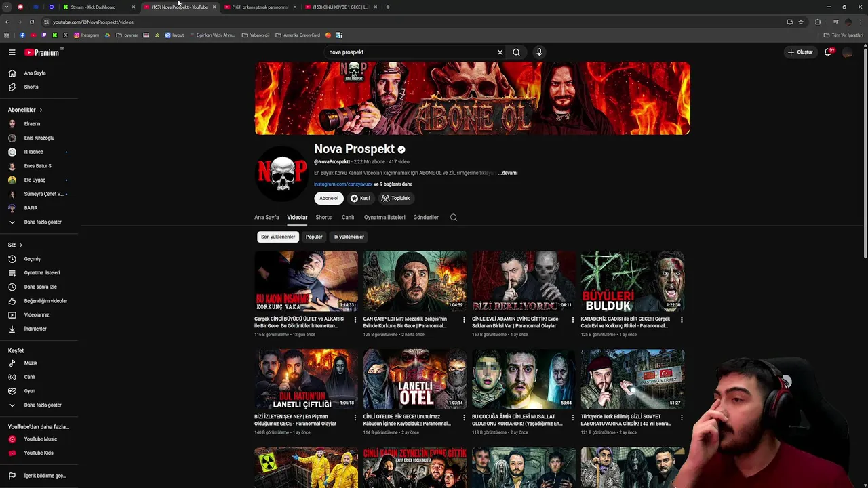Screen dimensions: 868x488
Task: Open video title BİZİ İZLEYEN ŞEY NE?
Action: [x=295, y=420]
